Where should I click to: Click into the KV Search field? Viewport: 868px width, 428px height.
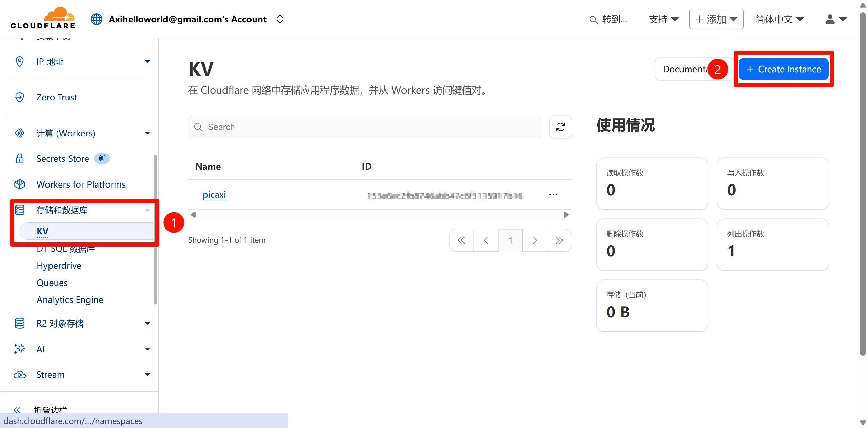click(365, 127)
